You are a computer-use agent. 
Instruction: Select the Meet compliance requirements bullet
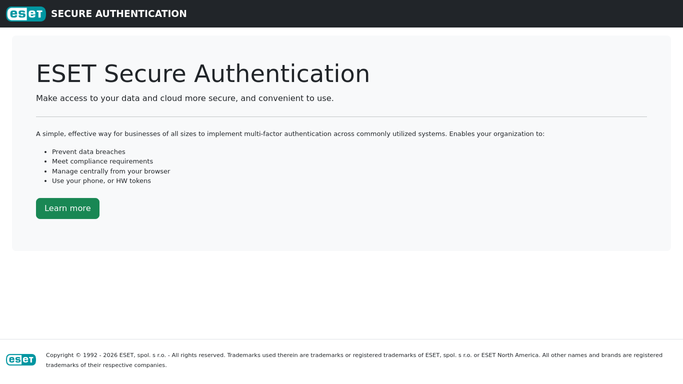(102, 161)
